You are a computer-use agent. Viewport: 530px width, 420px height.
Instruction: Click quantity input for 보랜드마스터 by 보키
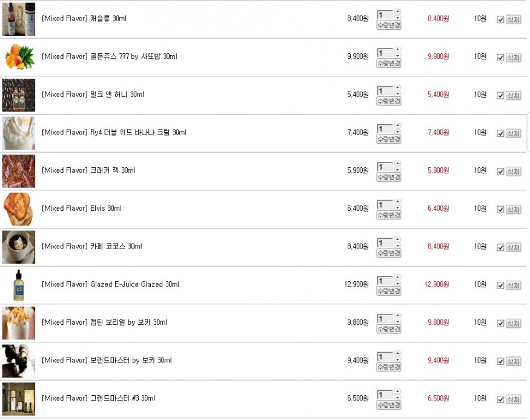[384, 357]
